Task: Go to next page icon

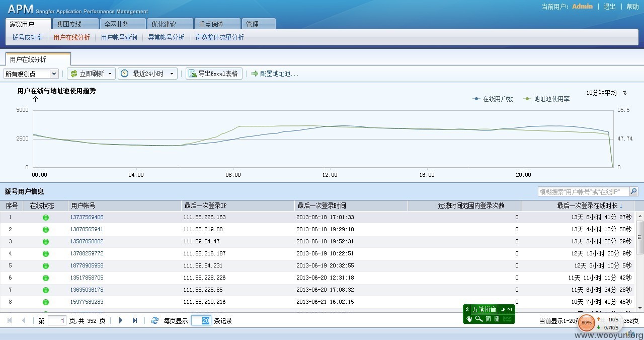Action: pyautogui.click(x=121, y=320)
